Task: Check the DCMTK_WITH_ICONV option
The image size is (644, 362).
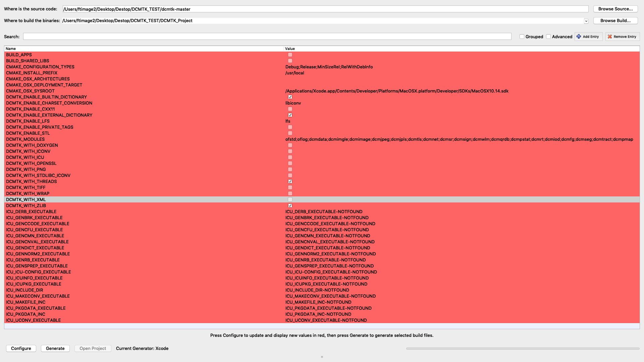Action: click(290, 151)
